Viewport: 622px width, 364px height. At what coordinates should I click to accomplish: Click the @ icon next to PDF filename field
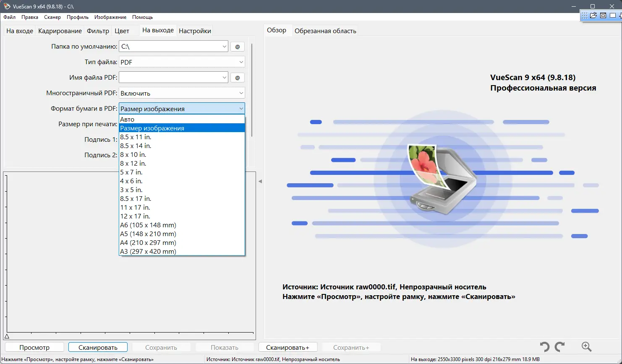click(x=237, y=78)
